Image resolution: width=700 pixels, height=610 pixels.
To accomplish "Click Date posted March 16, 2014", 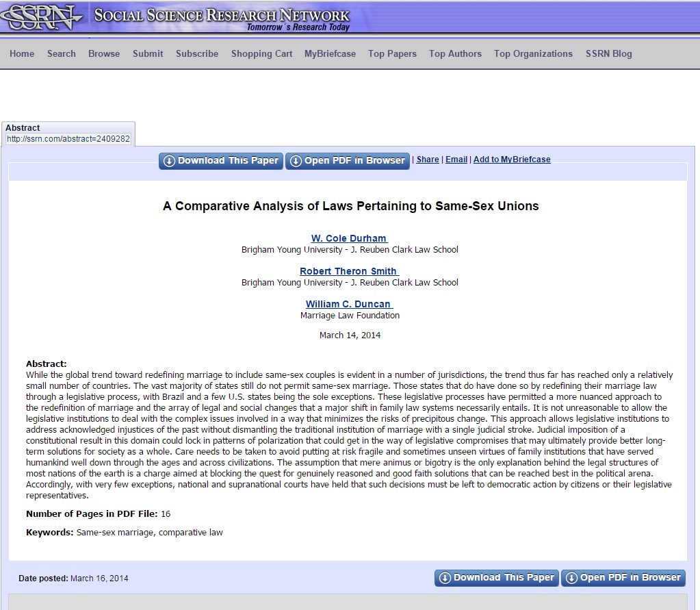I will click(73, 579).
